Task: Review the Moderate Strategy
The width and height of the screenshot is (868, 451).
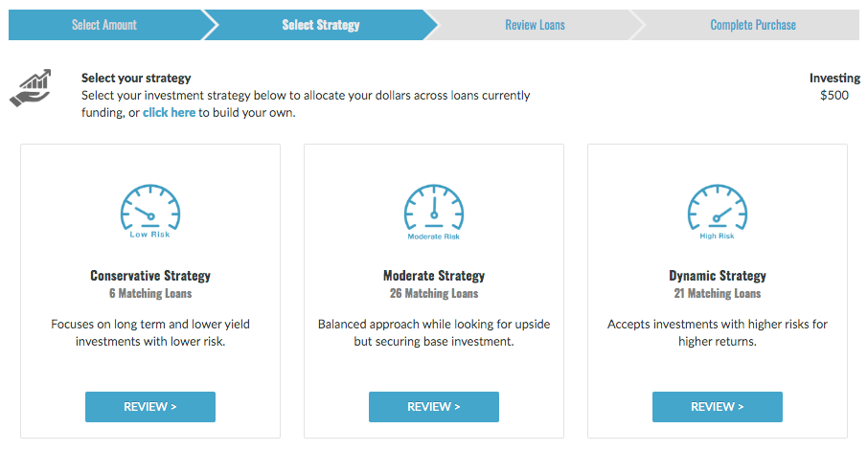Action: click(x=434, y=407)
